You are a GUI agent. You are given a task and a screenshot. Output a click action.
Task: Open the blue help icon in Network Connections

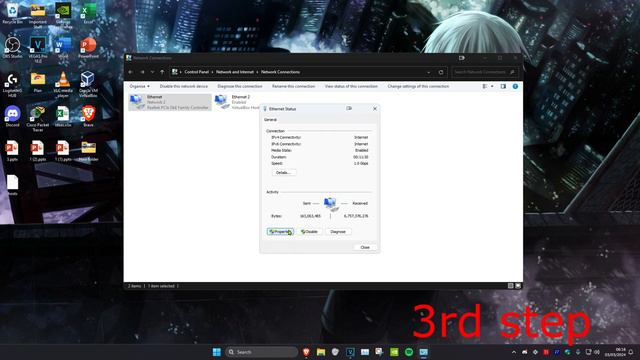[x=515, y=86]
